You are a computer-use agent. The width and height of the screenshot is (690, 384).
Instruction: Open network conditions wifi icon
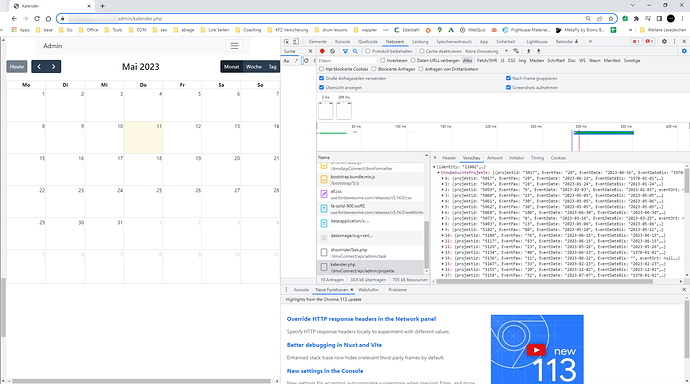click(x=516, y=51)
